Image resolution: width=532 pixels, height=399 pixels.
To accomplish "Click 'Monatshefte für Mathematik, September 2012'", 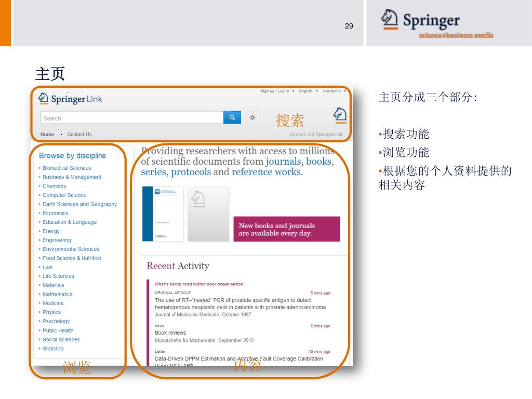I will point(204,340).
